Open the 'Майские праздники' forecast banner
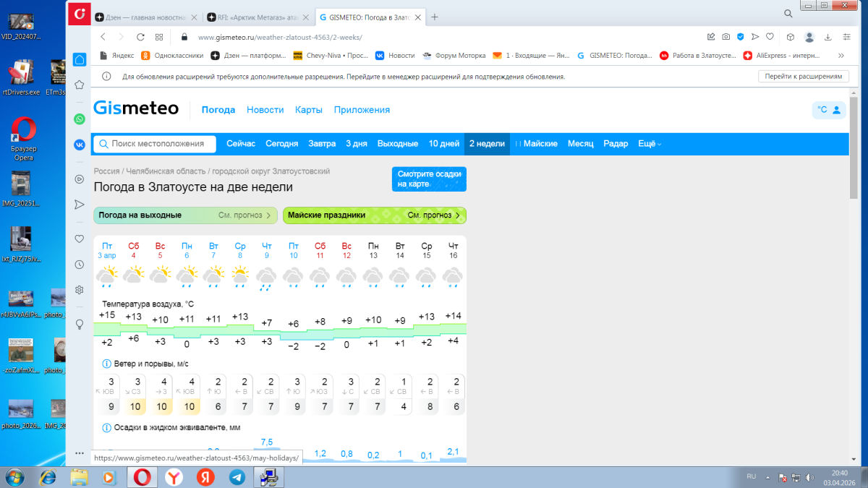The image size is (868, 488). [x=374, y=215]
